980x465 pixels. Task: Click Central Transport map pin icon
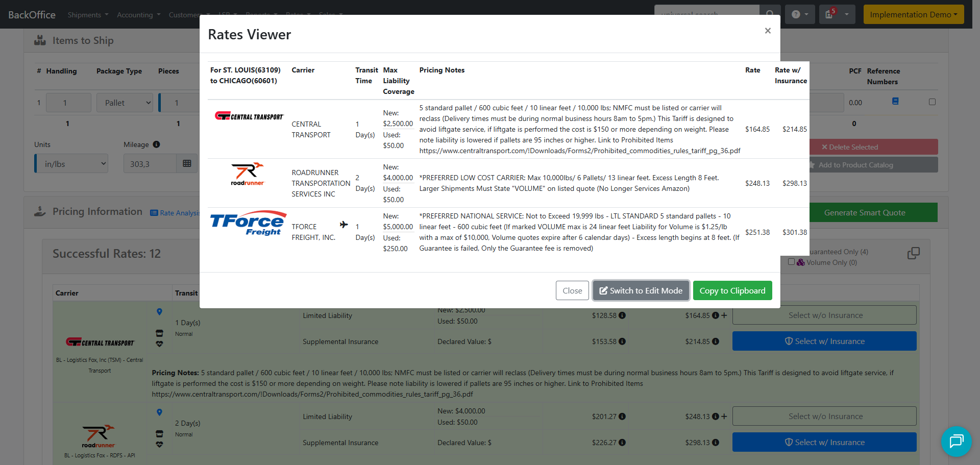point(159,311)
